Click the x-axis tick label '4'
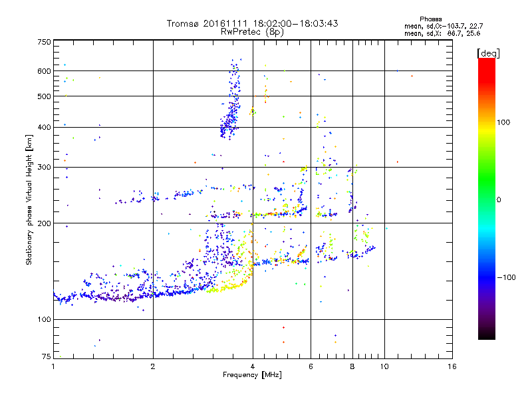 253,366
